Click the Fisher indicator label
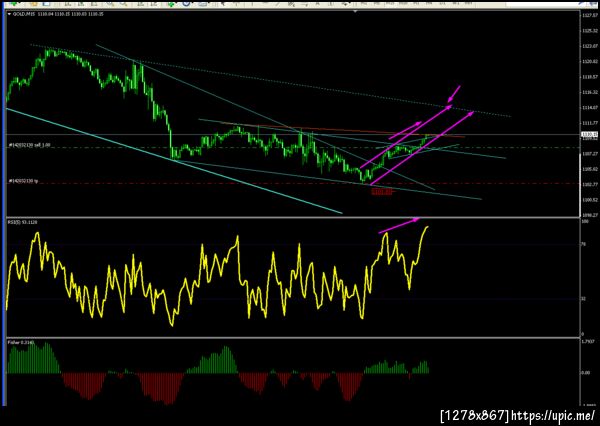 point(21,342)
